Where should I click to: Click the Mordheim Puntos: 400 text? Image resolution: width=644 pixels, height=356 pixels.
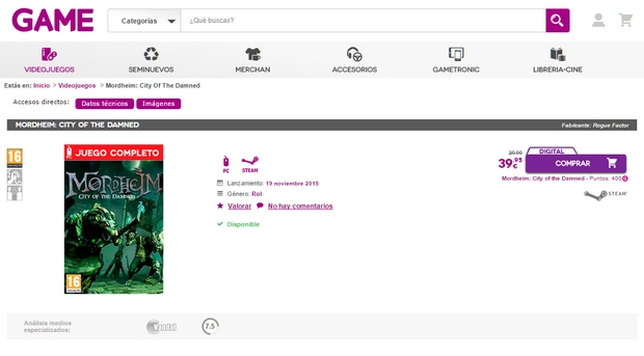[561, 179]
